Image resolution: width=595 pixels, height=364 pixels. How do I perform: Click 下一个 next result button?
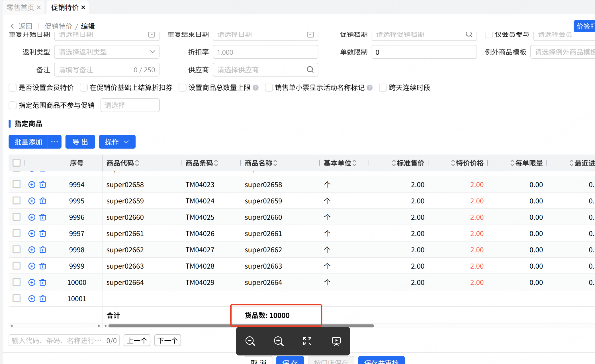coord(167,340)
